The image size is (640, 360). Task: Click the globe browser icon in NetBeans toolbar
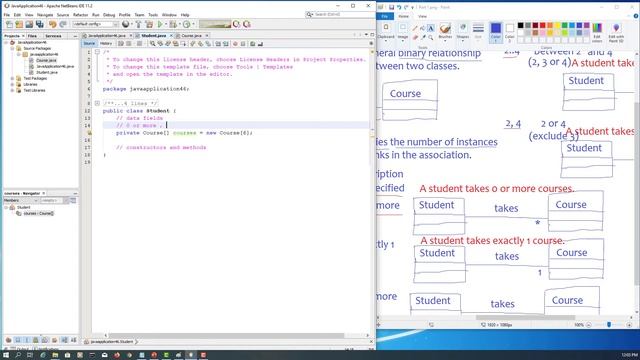point(125,24)
